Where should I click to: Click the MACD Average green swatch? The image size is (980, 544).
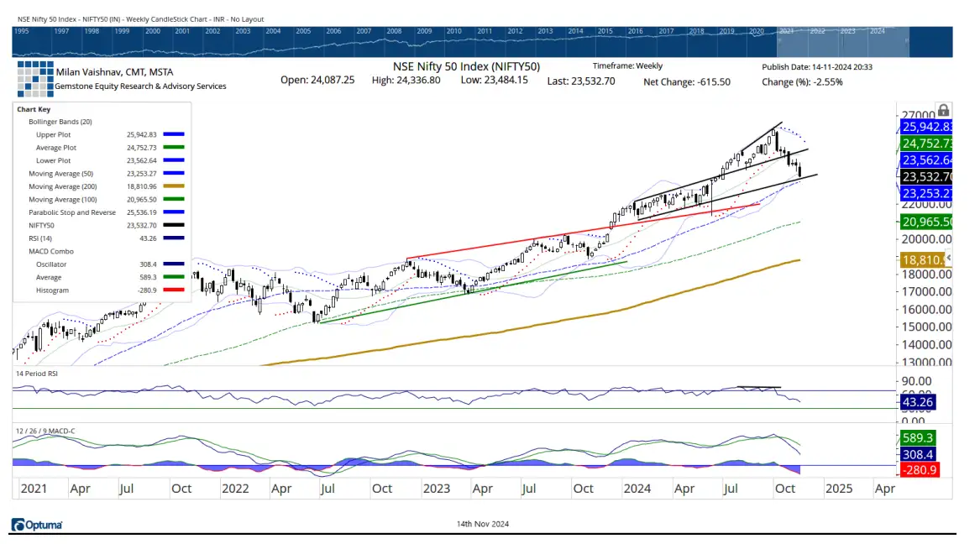(174, 277)
